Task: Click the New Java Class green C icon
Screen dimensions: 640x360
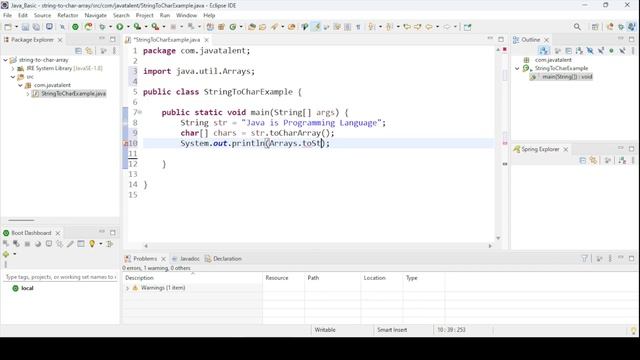Action: click(x=233, y=27)
